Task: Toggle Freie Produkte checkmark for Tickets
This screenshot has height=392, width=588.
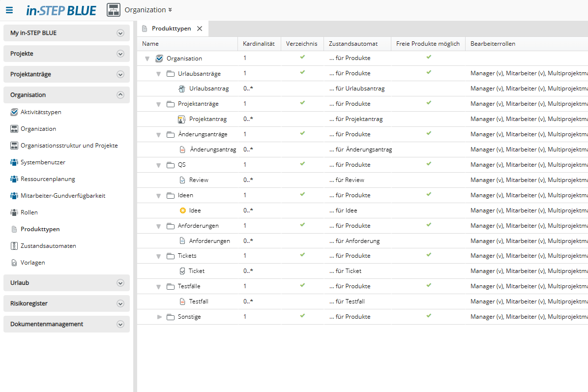Action: [x=429, y=255]
